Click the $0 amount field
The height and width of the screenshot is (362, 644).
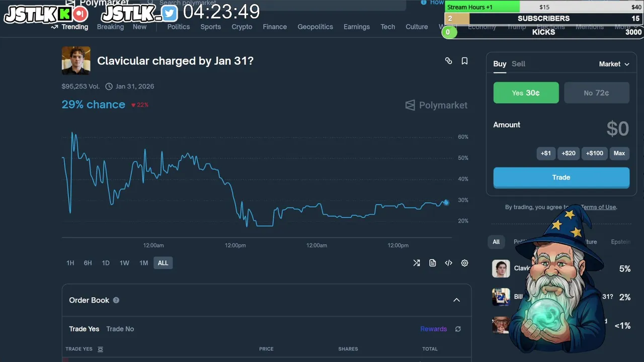(x=617, y=129)
